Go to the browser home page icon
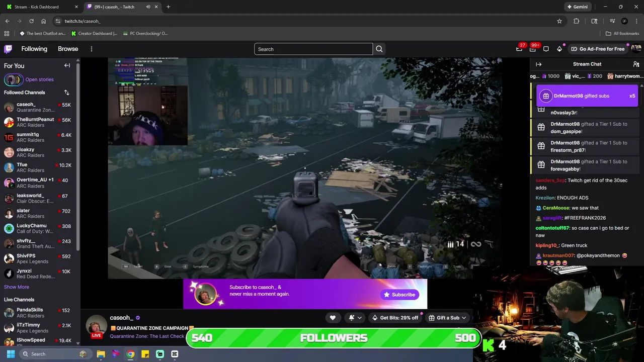The height and width of the screenshot is (362, 644). (x=44, y=21)
